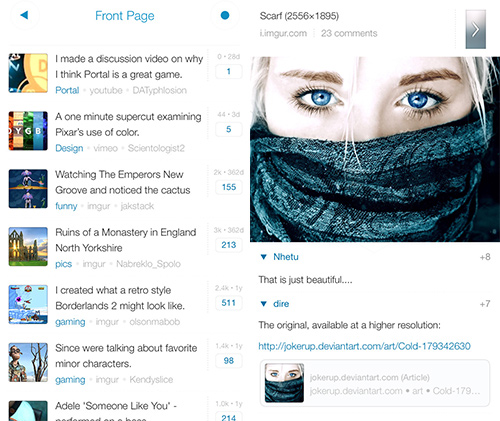500x421 pixels.
Task: Collapse Nhetu's comment using its triangle
Action: pyautogui.click(x=264, y=257)
